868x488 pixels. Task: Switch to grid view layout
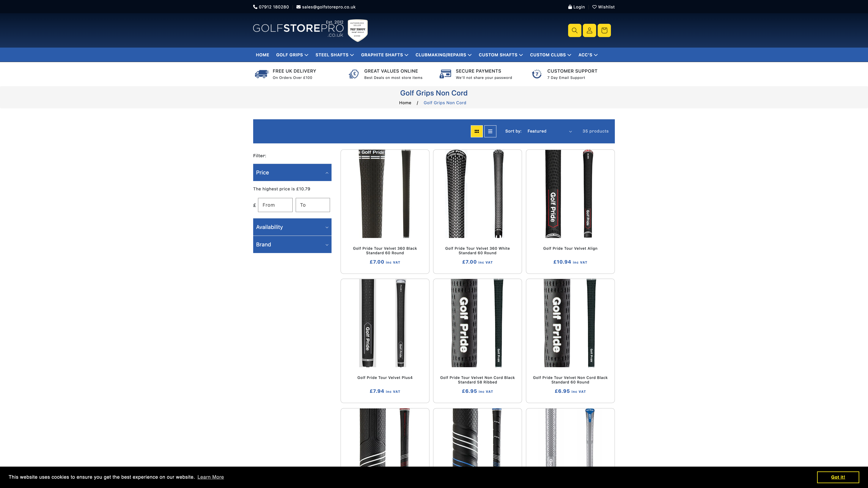click(476, 131)
